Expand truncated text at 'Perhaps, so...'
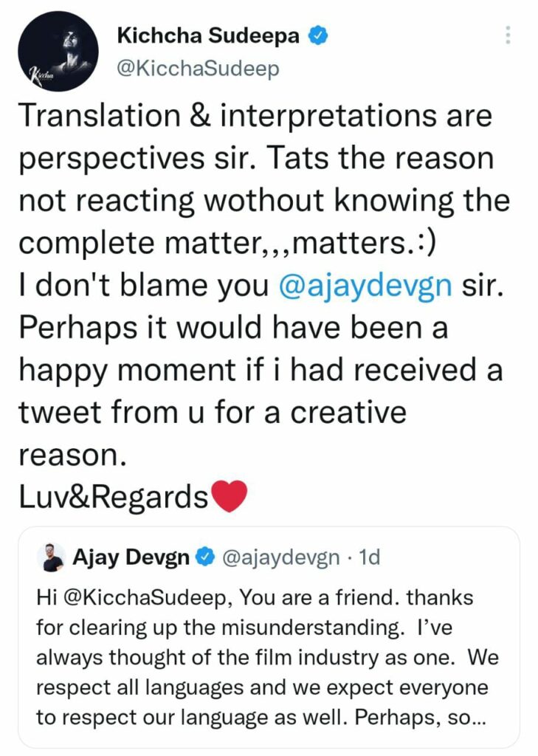 (421, 718)
